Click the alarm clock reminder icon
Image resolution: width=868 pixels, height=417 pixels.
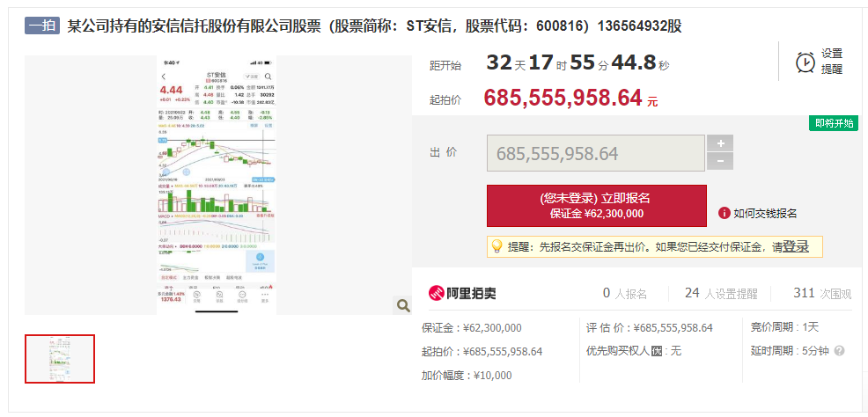805,62
